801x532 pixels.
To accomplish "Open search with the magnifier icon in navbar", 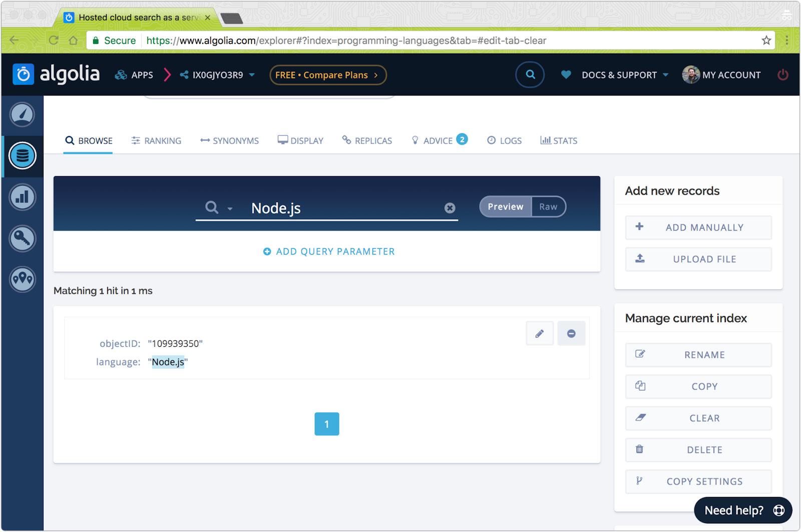I will point(530,74).
